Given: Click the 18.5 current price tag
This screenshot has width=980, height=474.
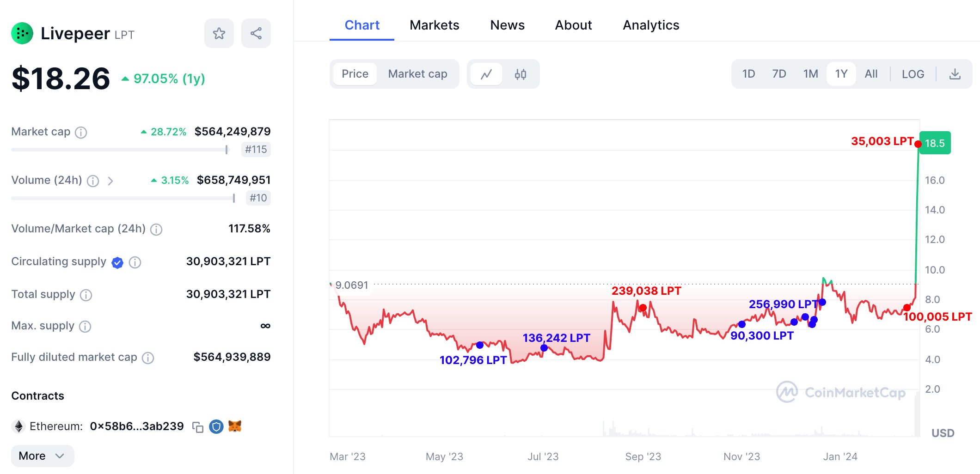Looking at the screenshot, I should (935, 143).
